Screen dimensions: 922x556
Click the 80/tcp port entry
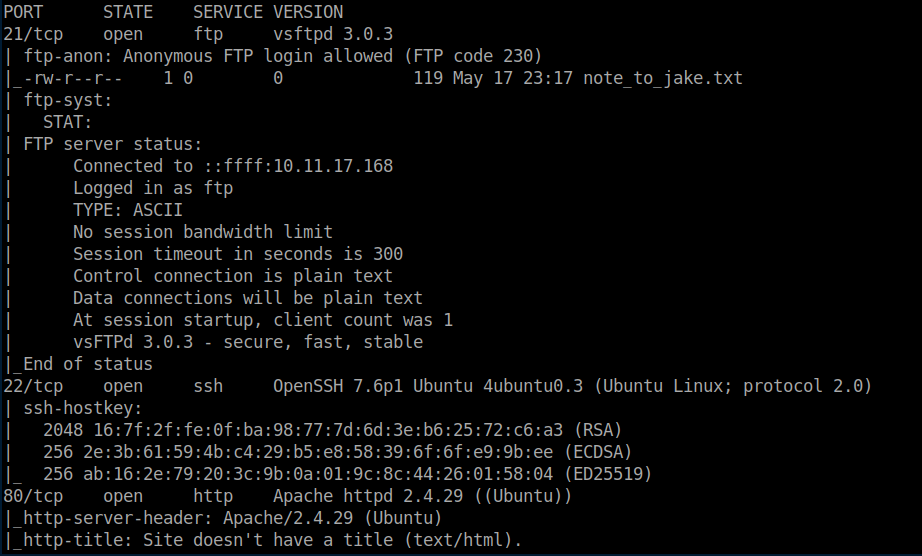pos(33,496)
